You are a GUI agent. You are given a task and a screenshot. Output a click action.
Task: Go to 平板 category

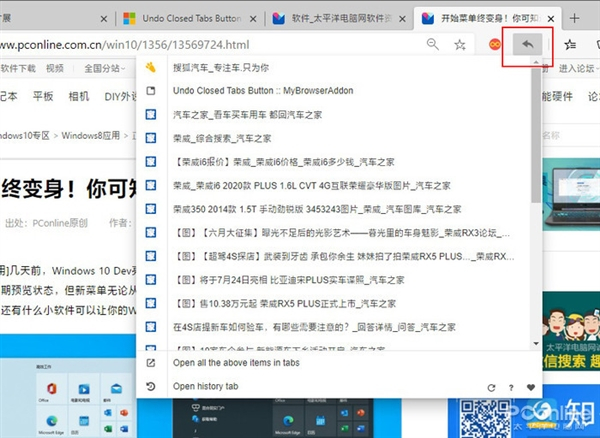click(x=43, y=96)
